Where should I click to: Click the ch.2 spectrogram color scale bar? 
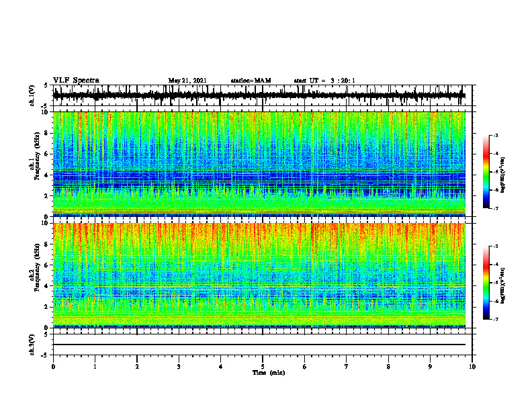tap(486, 283)
